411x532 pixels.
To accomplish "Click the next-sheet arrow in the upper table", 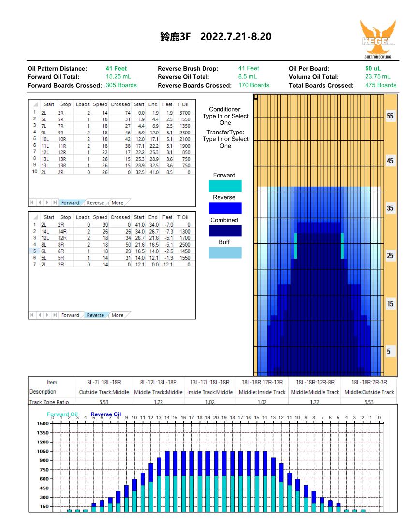I will coord(47,203).
